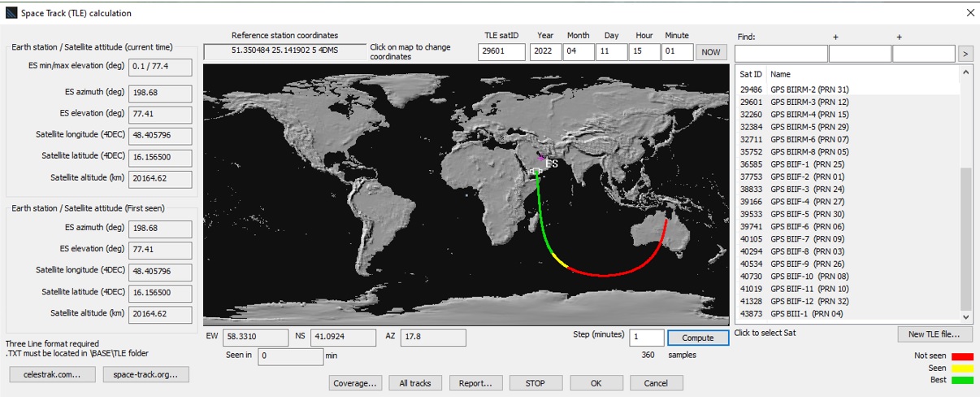980x397 pixels.
Task: Click New TLE file button
Action: tap(934, 334)
